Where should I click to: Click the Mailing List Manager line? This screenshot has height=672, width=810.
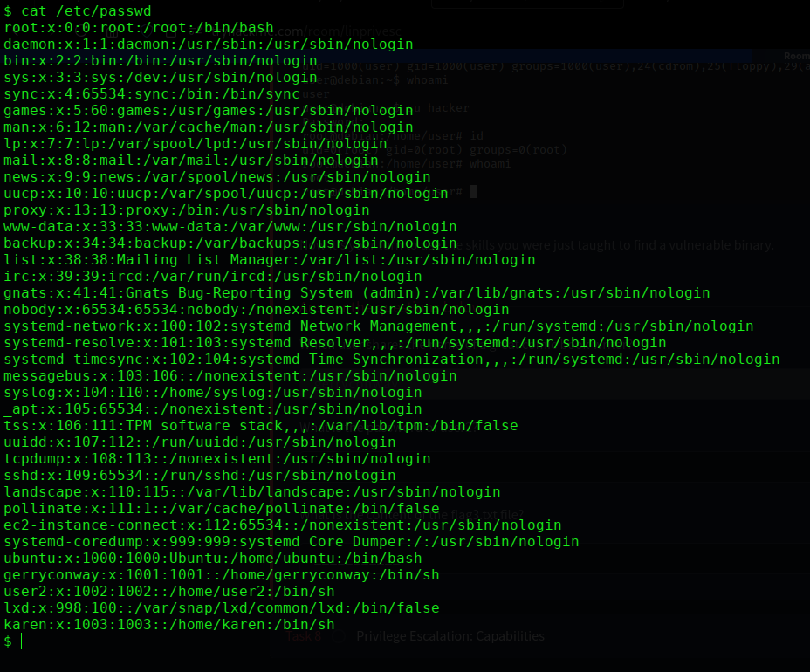[x=269, y=260]
